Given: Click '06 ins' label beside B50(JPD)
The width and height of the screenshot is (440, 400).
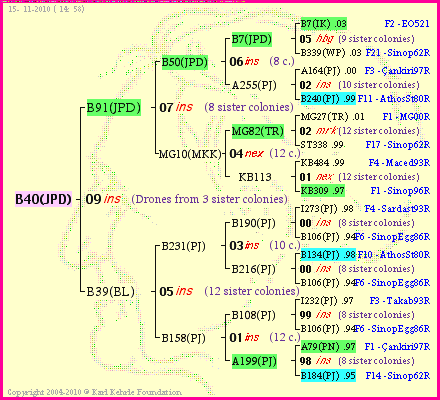Looking at the screenshot, I should 244,61.
